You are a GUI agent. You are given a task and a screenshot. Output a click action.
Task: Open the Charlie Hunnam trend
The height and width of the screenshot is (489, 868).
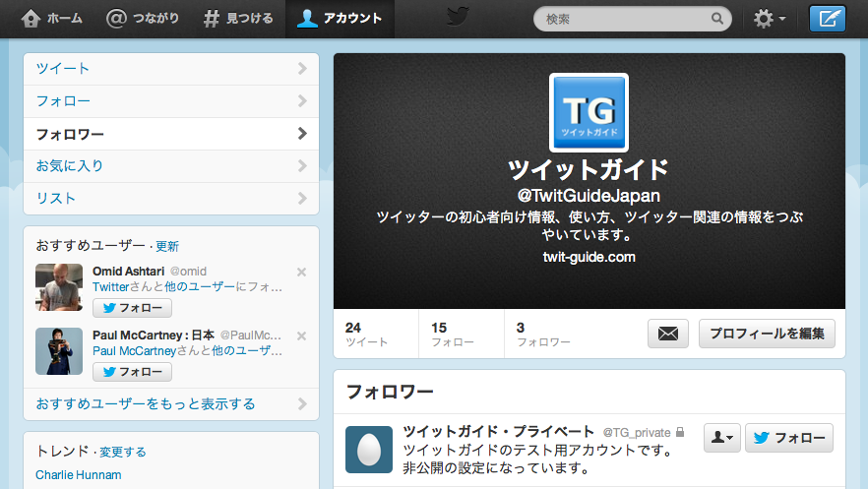point(79,475)
